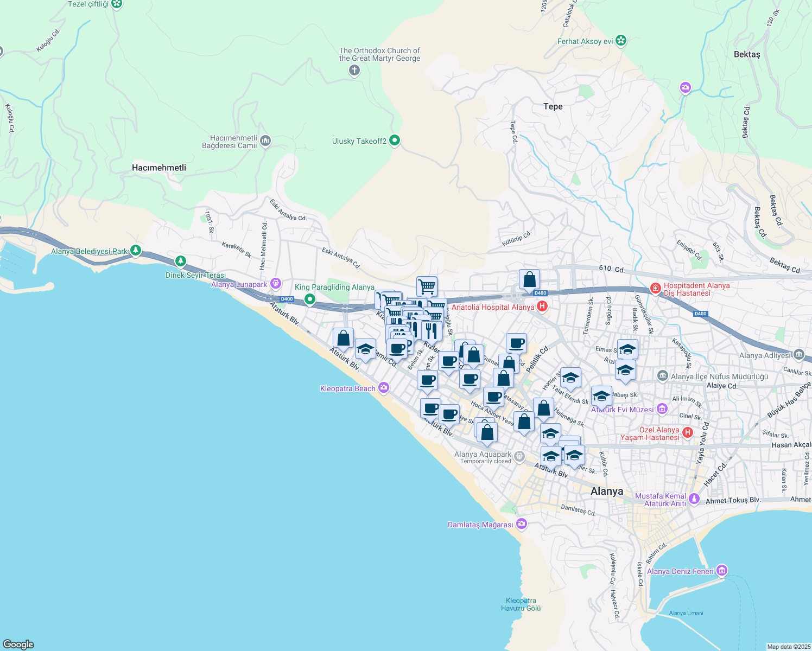
Task: Click the Hacet Cd. street label
Action: pyautogui.click(x=715, y=475)
